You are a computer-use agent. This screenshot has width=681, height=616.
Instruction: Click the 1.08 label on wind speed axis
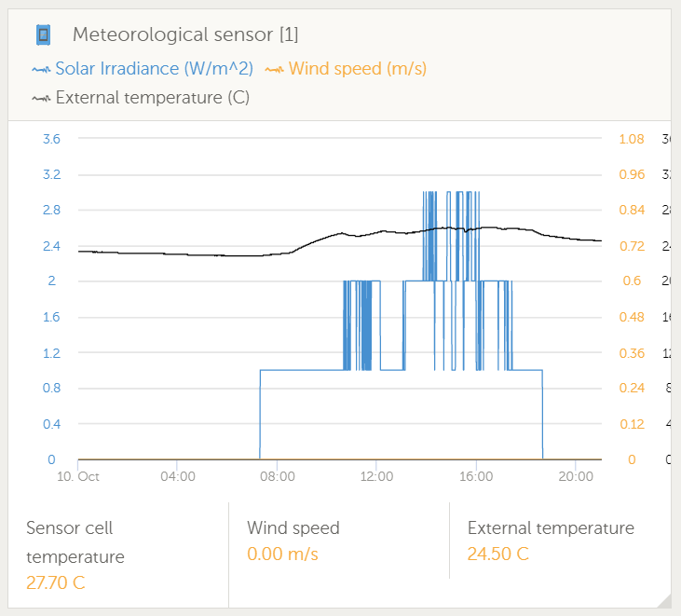(632, 139)
